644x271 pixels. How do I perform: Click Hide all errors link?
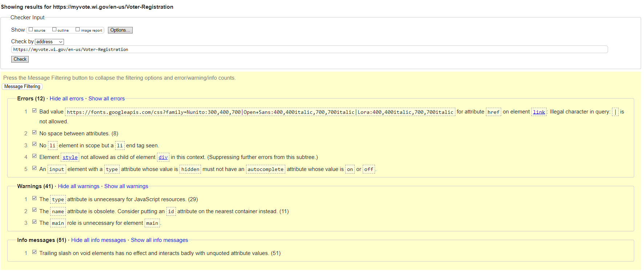coord(67,99)
